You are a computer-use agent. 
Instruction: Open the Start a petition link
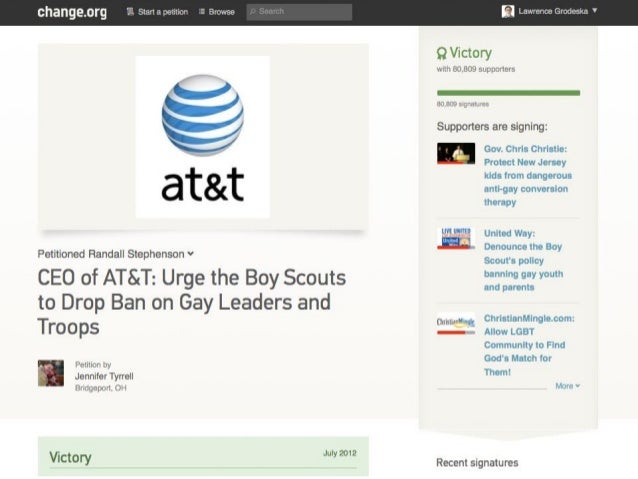163,12
